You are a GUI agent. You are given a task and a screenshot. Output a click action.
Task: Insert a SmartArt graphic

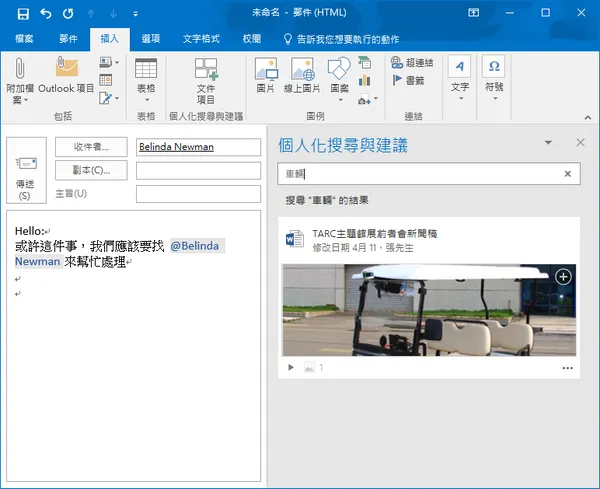coord(365,62)
